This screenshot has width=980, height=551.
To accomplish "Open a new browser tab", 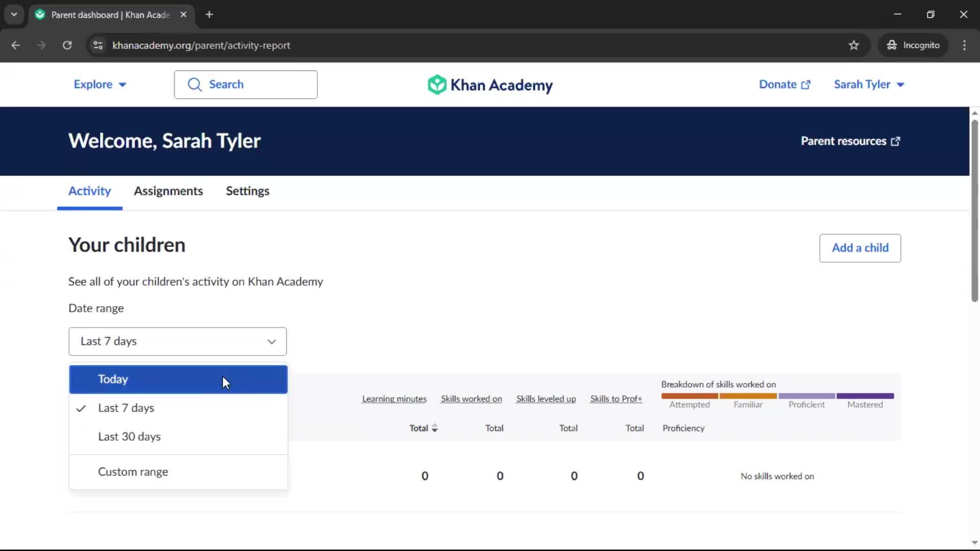I will [x=209, y=14].
